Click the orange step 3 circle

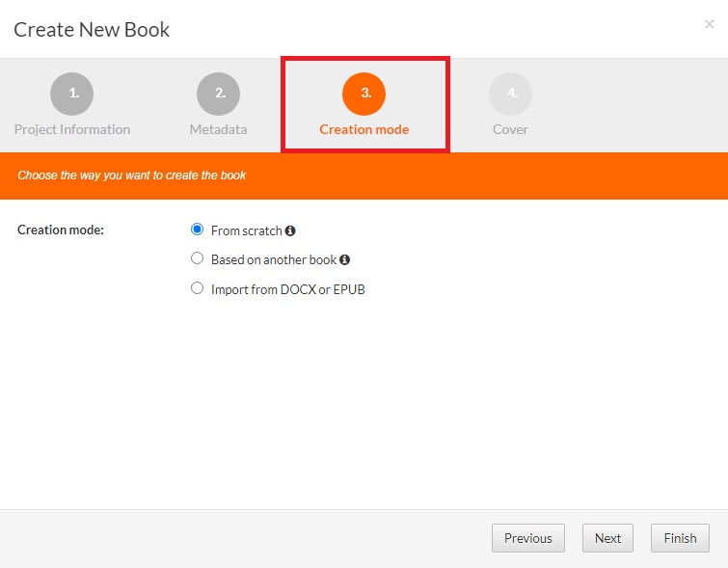pyautogui.click(x=364, y=94)
